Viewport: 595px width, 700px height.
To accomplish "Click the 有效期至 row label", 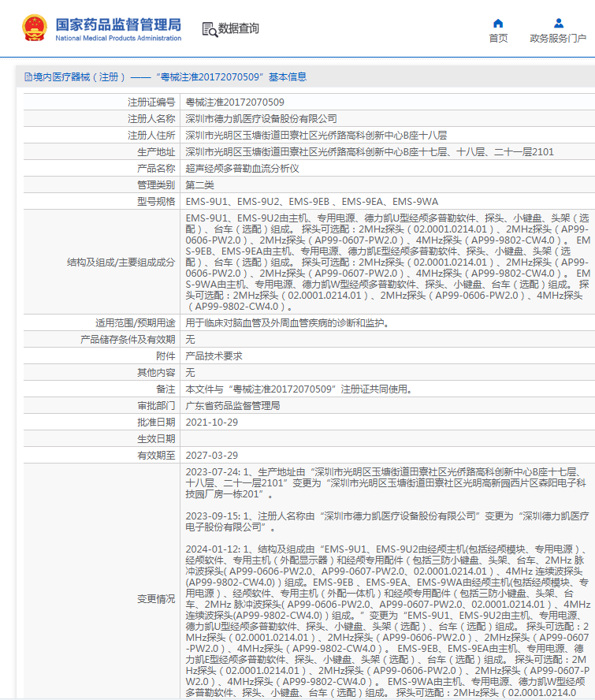I will [156, 455].
